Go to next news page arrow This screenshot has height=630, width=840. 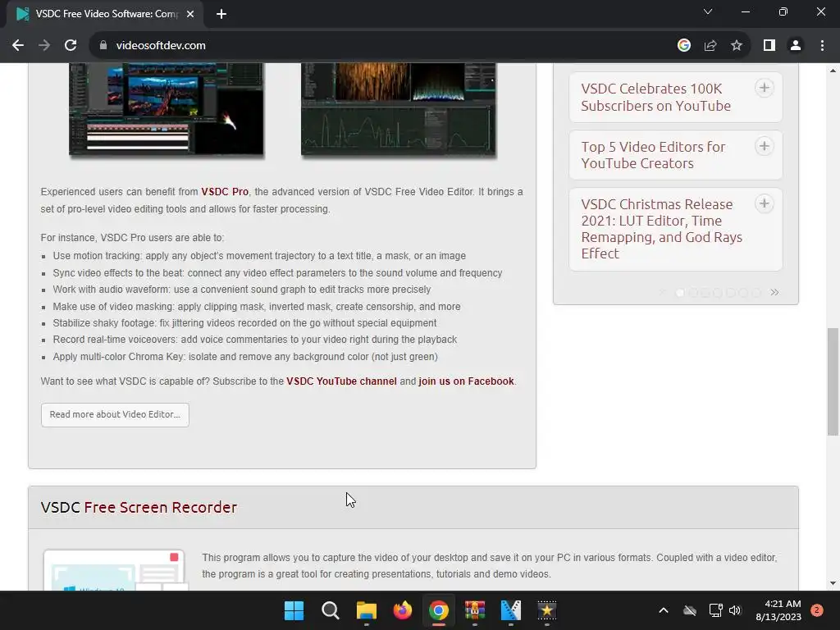(x=774, y=293)
